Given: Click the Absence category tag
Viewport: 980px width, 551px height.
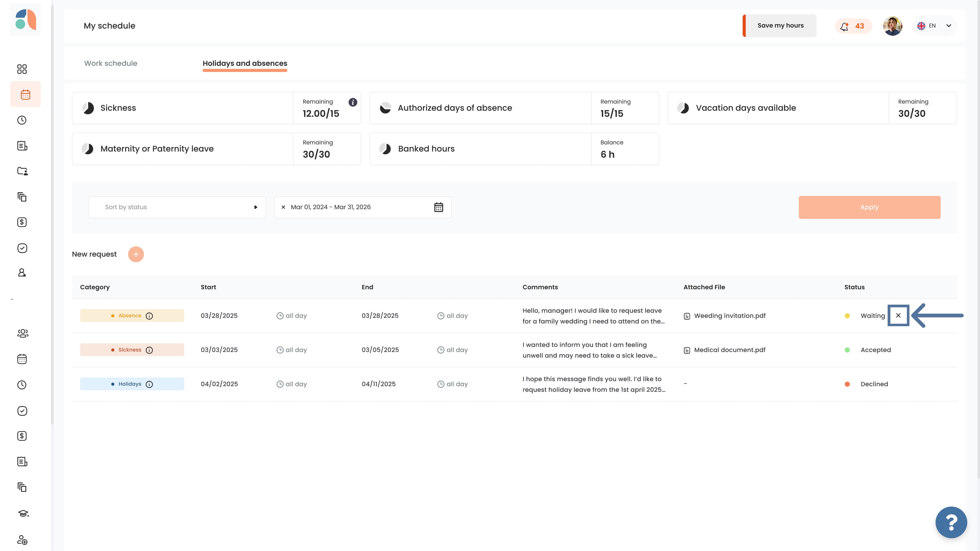Looking at the screenshot, I should click(132, 316).
